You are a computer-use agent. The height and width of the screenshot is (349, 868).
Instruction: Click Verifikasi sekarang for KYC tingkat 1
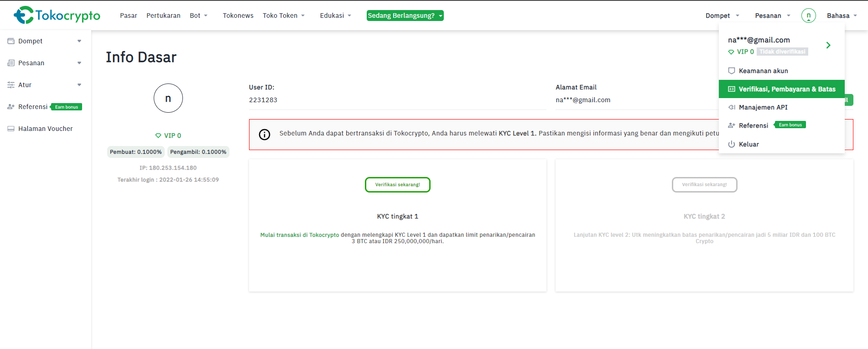398,185
